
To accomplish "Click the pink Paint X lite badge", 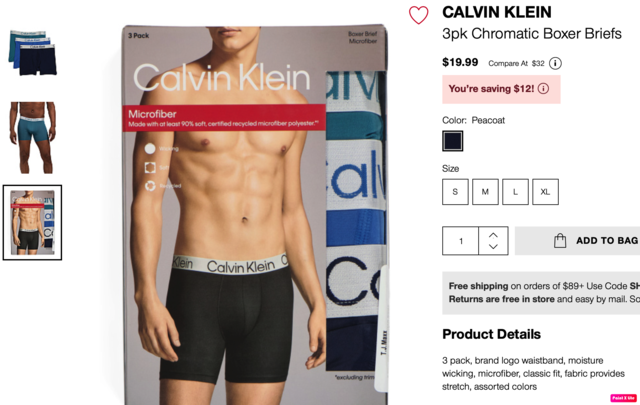I will click(623, 398).
